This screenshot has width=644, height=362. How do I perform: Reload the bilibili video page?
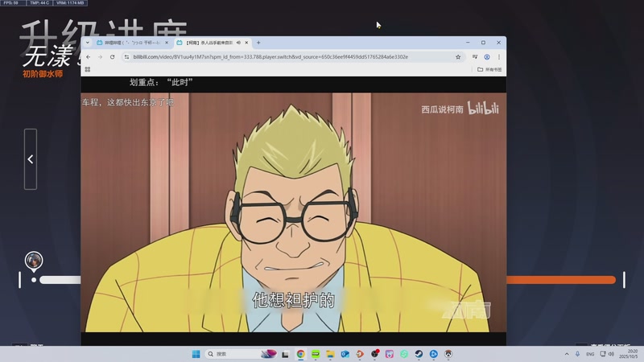click(112, 57)
